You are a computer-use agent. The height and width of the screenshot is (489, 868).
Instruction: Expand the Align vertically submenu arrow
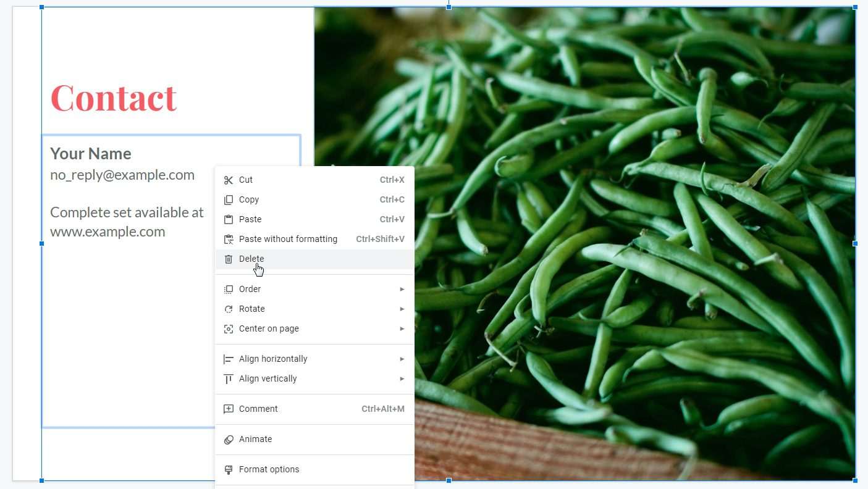click(x=402, y=379)
